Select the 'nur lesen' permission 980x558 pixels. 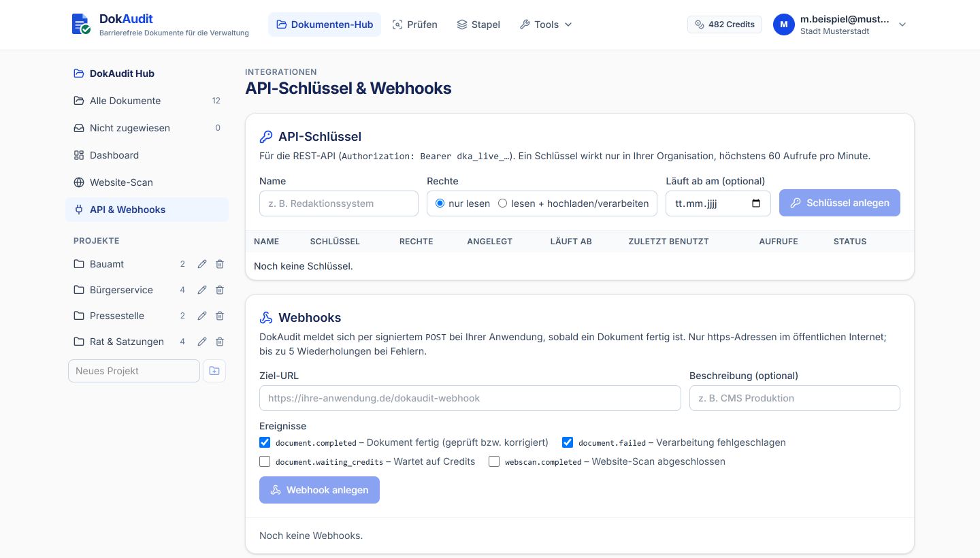tap(440, 203)
